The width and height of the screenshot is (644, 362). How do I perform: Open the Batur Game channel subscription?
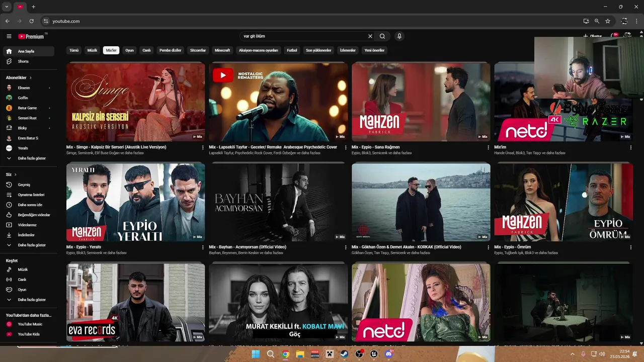coord(29,108)
